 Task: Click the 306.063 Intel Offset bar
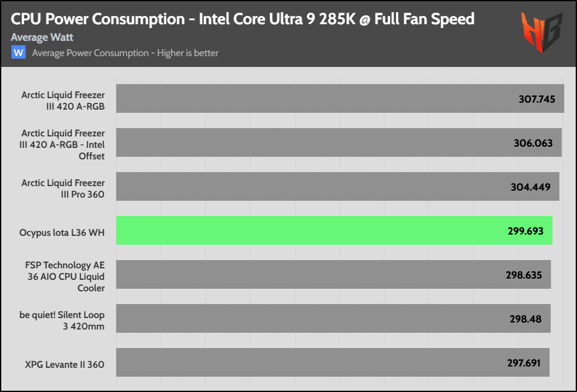point(339,143)
